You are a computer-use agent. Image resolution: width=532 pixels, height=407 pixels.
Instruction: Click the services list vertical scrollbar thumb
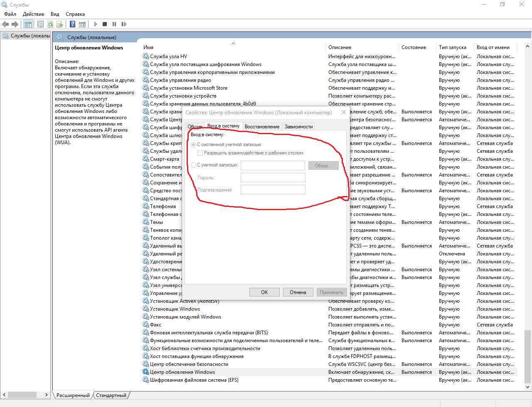tap(527, 357)
